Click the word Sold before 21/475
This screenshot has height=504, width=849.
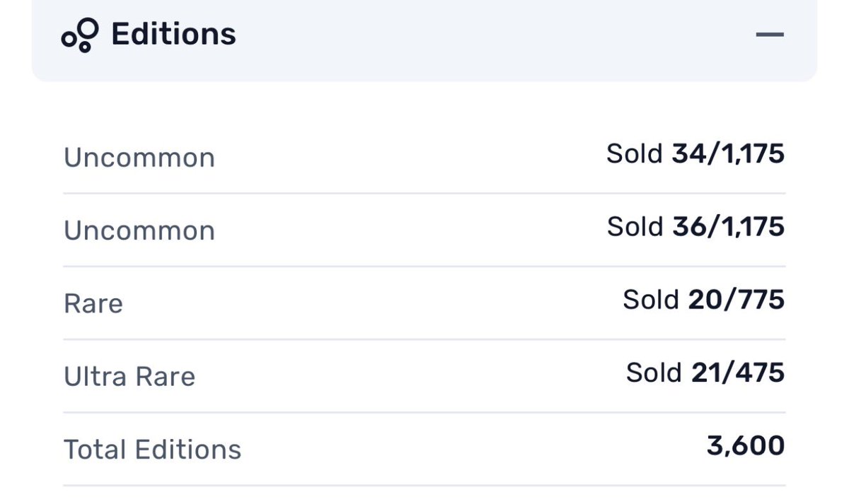[x=654, y=373]
